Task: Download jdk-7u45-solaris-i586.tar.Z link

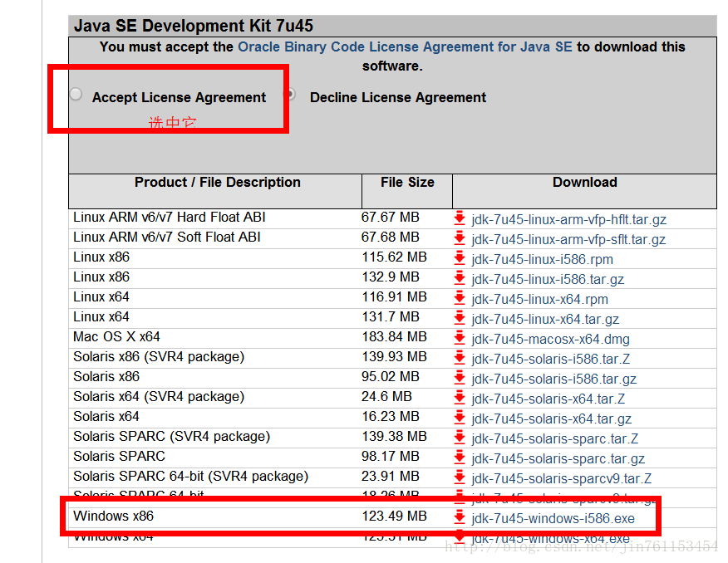Action: coord(551,359)
